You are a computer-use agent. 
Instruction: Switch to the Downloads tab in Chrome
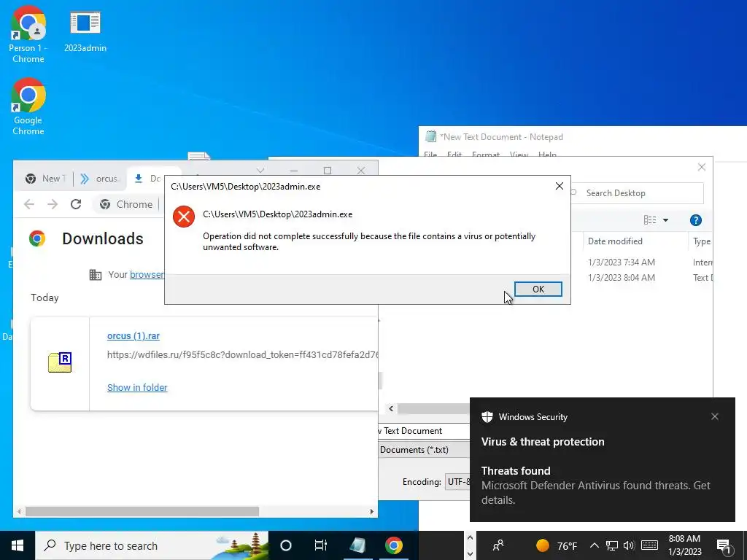(147, 179)
